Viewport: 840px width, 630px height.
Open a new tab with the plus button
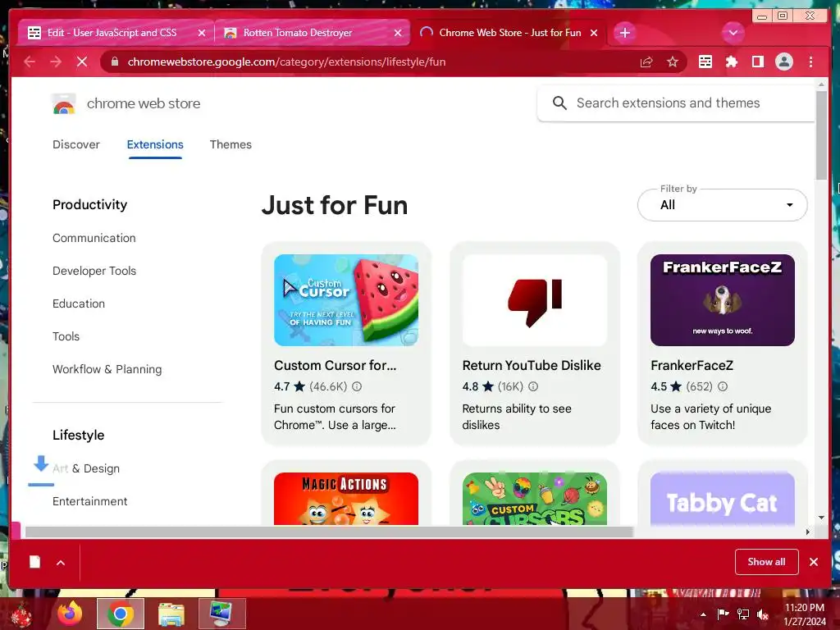(624, 33)
